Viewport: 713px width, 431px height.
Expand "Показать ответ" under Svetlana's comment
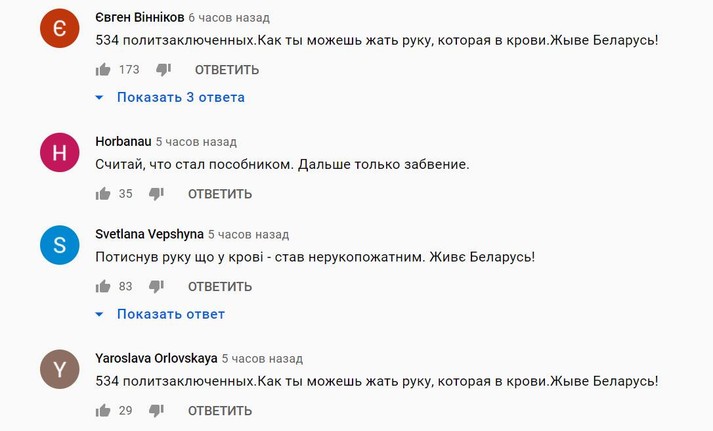[x=170, y=314]
